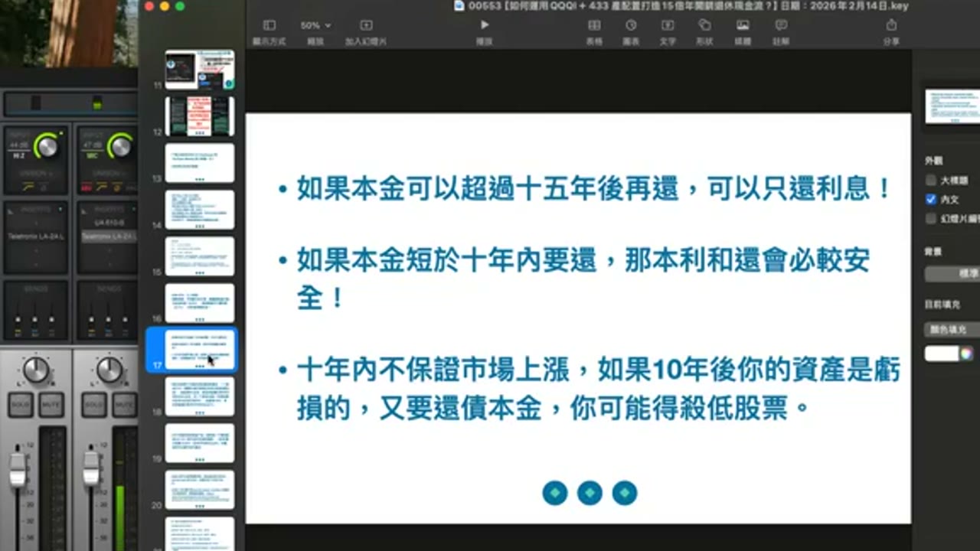
Task: Click the first bullet text on the slide
Action: click(594, 188)
